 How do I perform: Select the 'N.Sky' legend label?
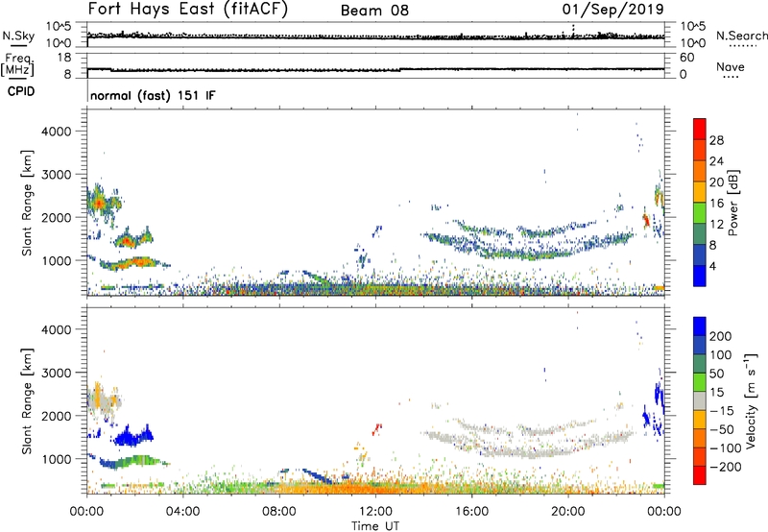[x=18, y=36]
